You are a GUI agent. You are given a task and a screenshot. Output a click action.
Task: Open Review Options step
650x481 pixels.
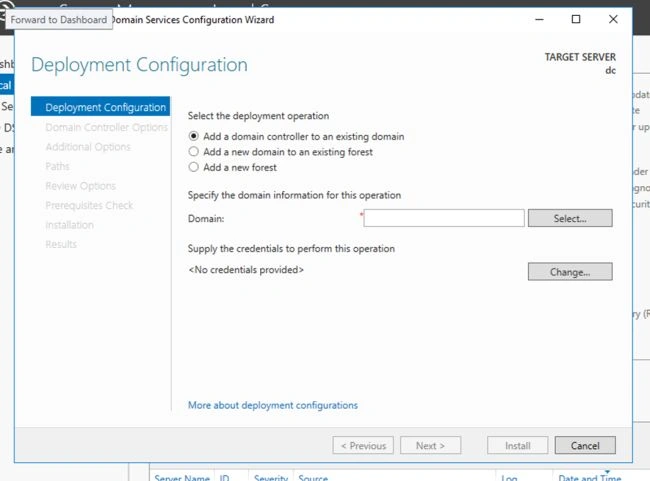click(80, 186)
